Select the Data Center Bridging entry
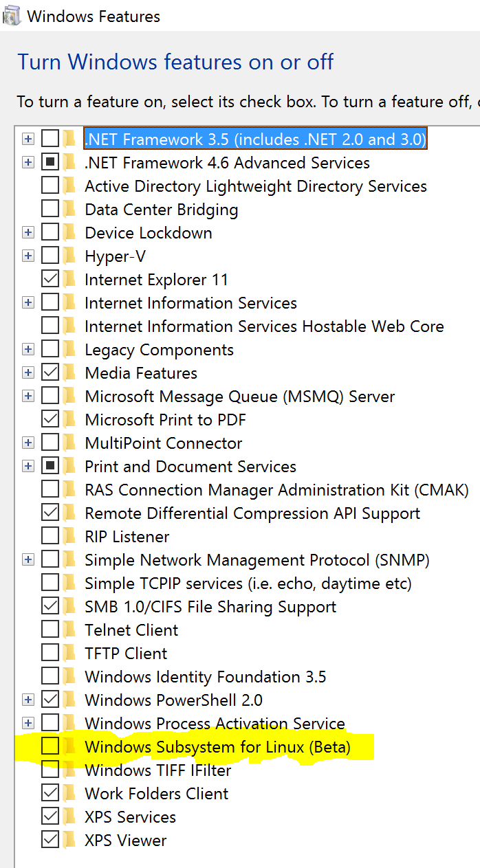 pos(161,210)
